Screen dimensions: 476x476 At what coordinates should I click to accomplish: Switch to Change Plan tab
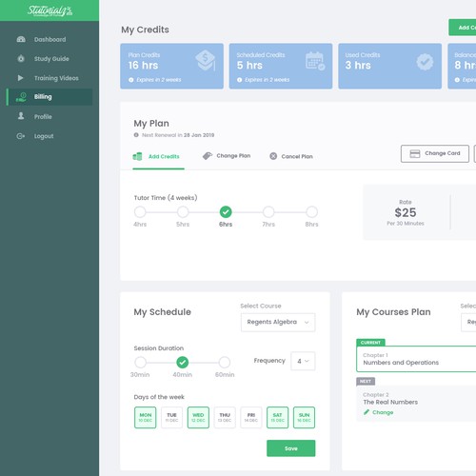(227, 156)
